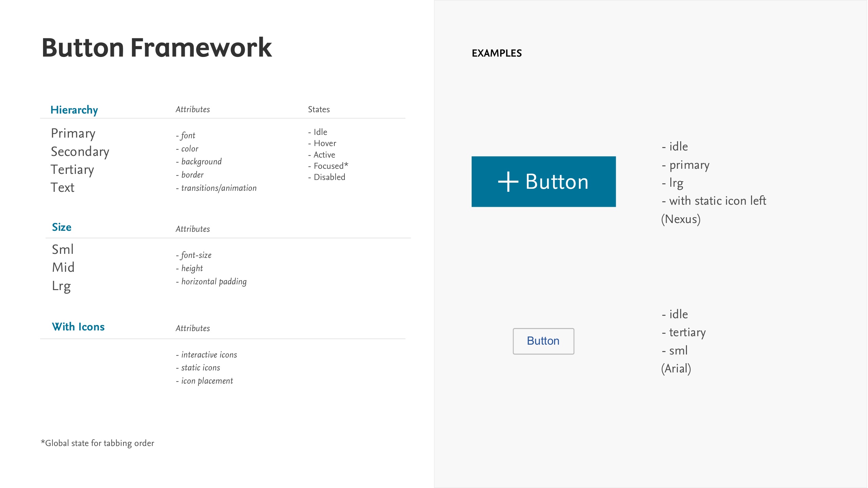The image size is (868, 488).
Task: Click the Sml size label
Action: point(63,249)
